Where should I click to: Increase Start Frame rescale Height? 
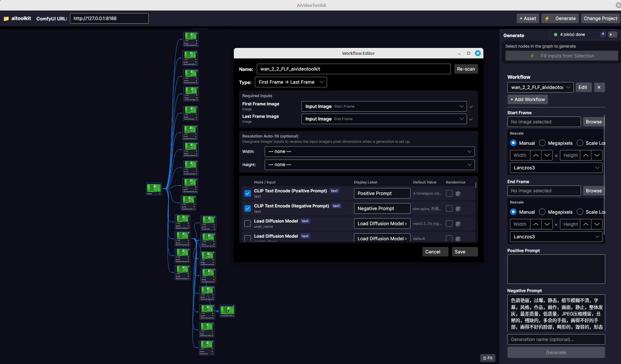pyautogui.click(x=586, y=155)
